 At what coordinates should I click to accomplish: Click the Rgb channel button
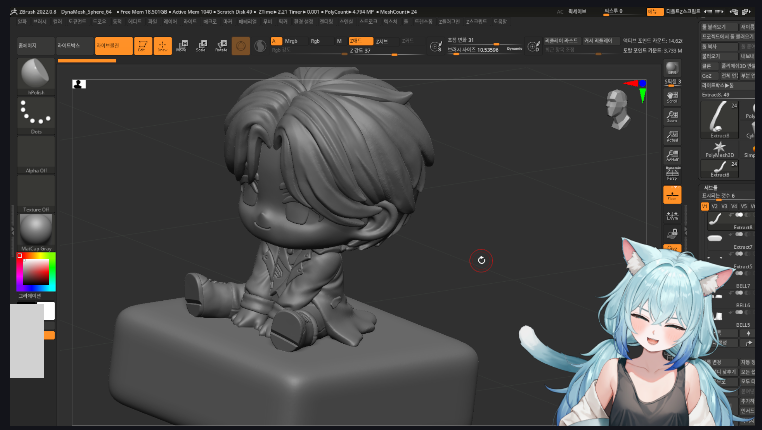pos(315,41)
